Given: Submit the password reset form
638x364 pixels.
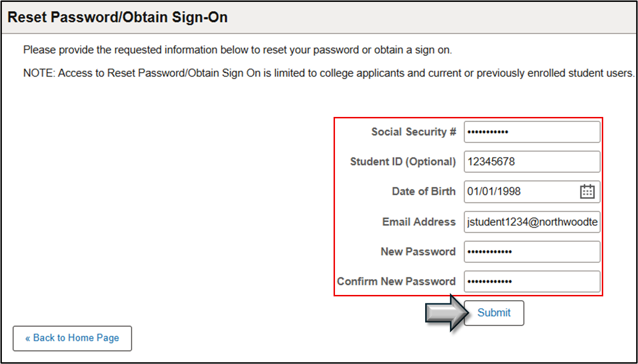Looking at the screenshot, I should (x=494, y=313).
